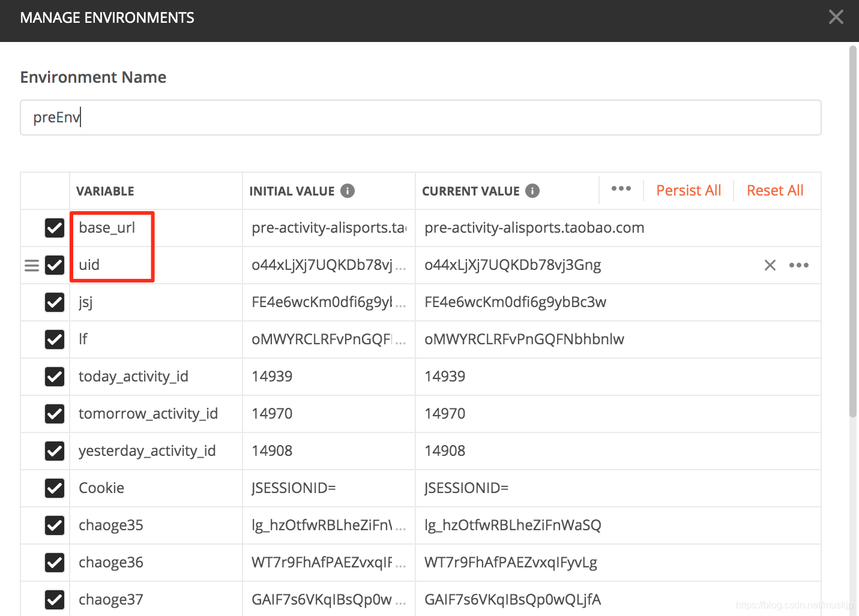Open the uid row three-dots menu
The width and height of the screenshot is (859, 616).
(x=799, y=265)
